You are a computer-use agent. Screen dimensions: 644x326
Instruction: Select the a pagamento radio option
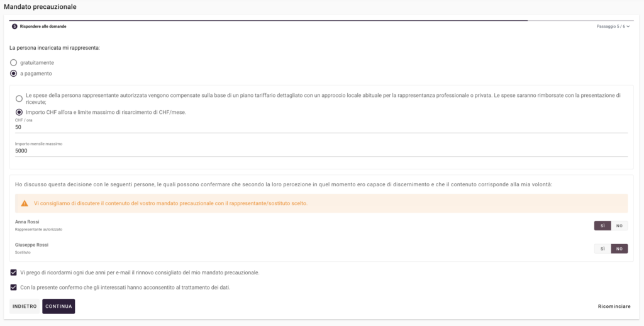click(14, 74)
